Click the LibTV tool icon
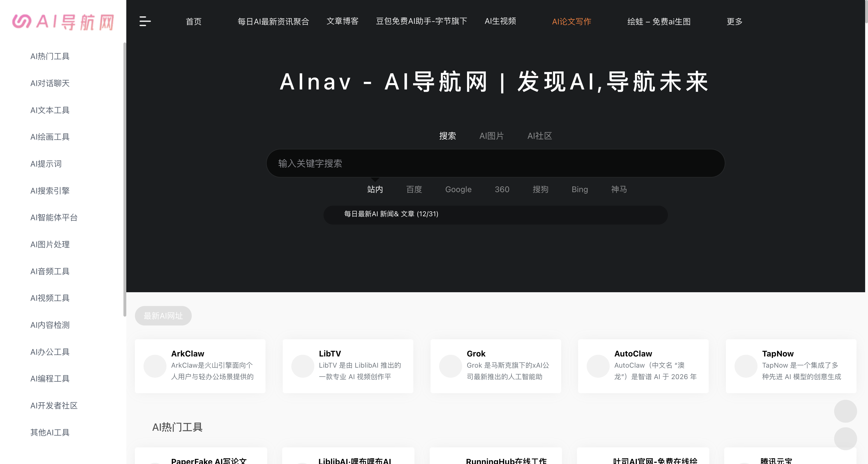 [302, 366]
